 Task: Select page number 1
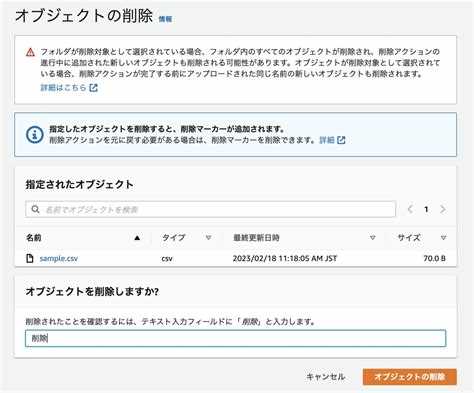coord(426,209)
